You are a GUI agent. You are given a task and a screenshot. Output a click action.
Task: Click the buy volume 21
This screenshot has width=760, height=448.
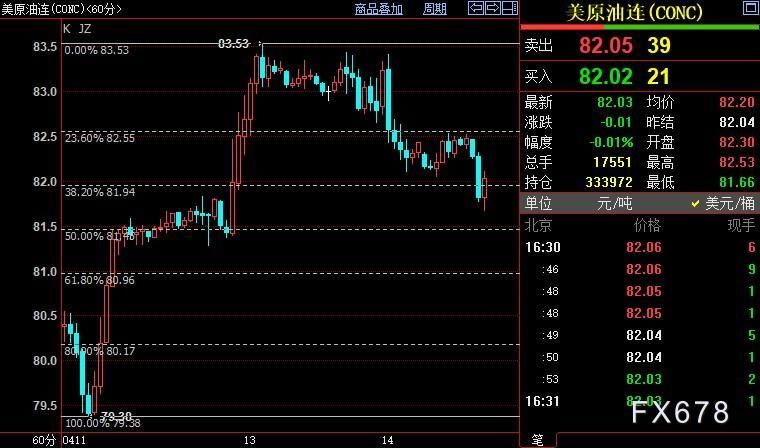pyautogui.click(x=658, y=77)
